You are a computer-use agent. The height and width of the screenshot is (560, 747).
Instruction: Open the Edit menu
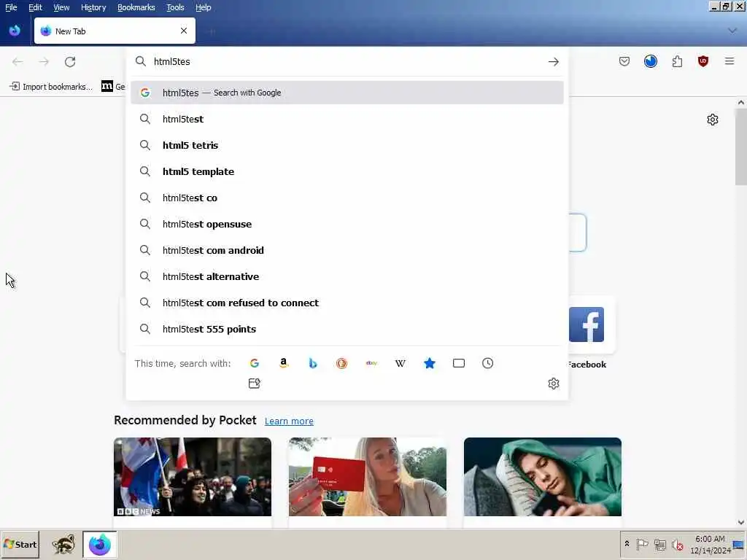click(35, 7)
